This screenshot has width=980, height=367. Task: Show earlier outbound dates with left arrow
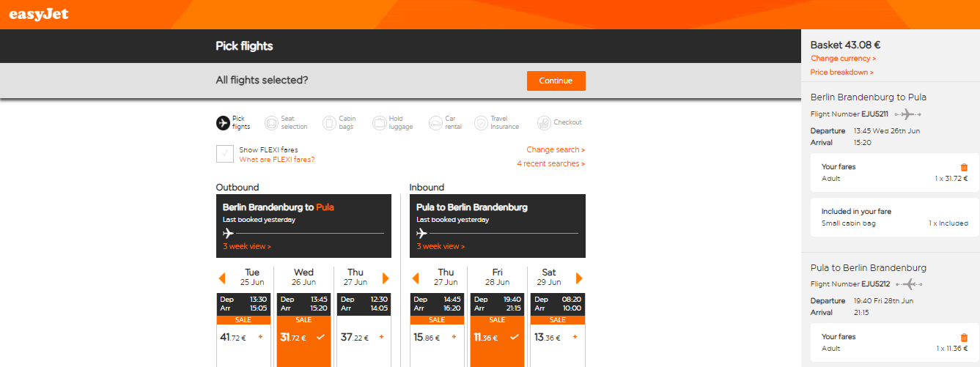pyautogui.click(x=222, y=278)
